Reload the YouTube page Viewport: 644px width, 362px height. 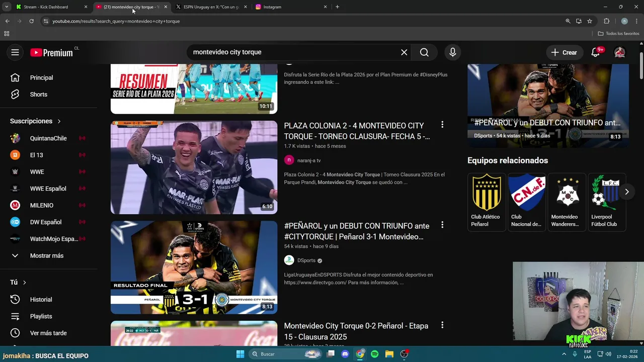pos(31,21)
